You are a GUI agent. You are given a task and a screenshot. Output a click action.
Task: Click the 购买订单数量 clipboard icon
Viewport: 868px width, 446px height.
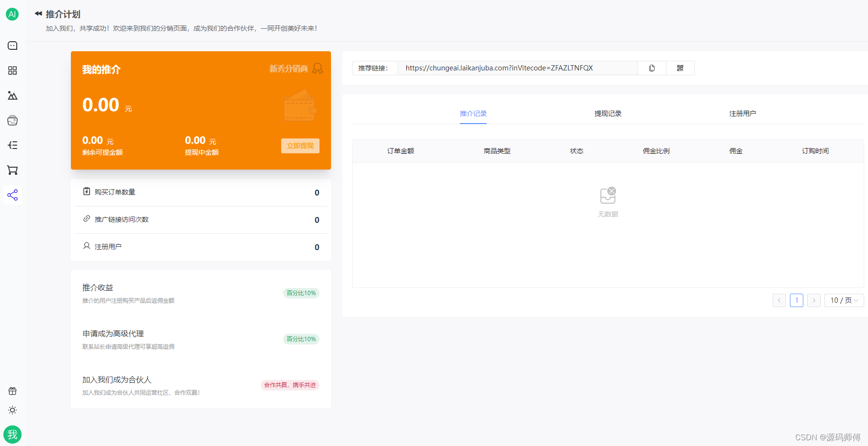pyautogui.click(x=87, y=192)
